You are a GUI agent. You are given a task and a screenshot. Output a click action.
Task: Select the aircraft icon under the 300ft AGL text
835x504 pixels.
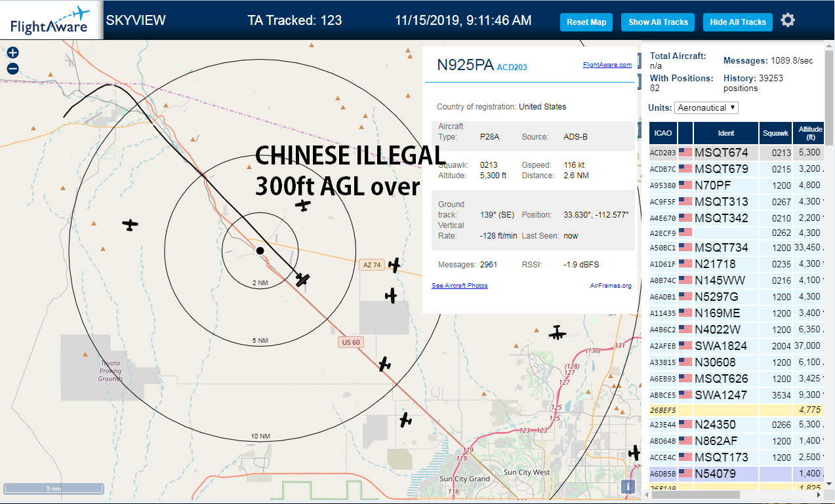tap(302, 205)
